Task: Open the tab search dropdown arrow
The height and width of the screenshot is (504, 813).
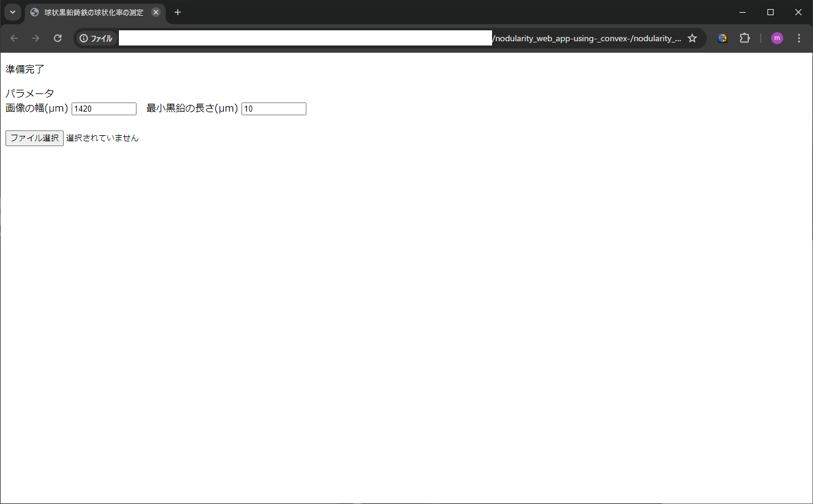Action: pyautogui.click(x=13, y=12)
